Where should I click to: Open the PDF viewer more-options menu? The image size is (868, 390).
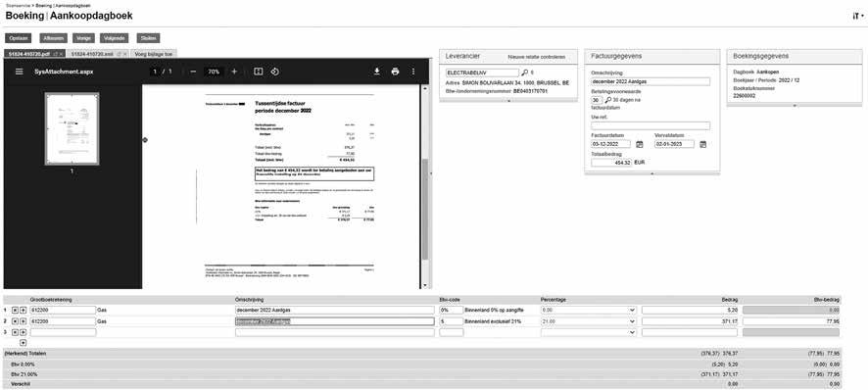pos(413,72)
